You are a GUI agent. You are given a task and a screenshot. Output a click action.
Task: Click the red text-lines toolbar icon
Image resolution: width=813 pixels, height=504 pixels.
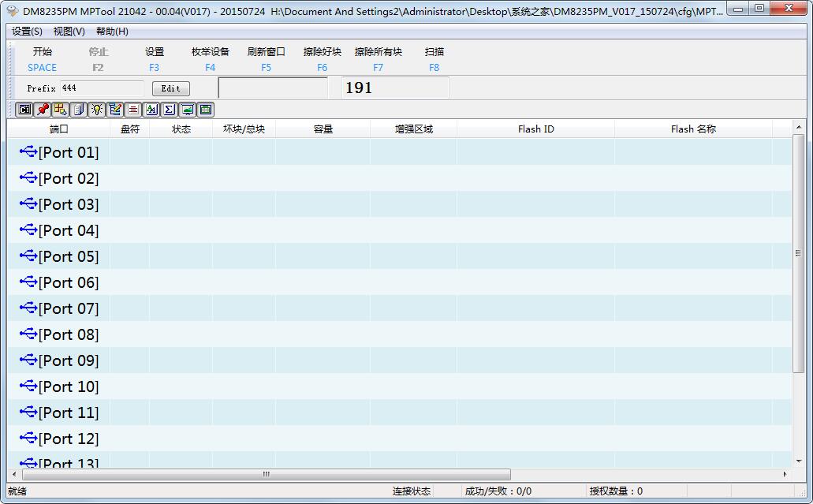click(x=133, y=110)
